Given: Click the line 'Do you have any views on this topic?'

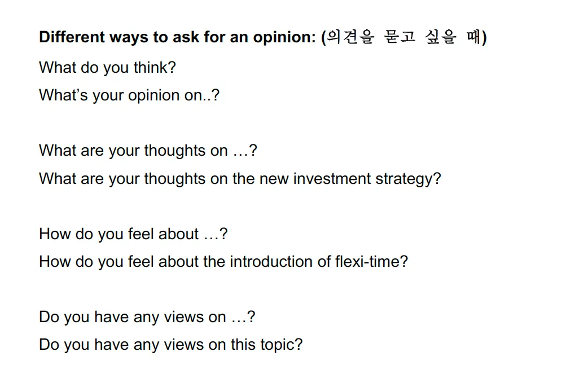Looking at the screenshot, I should click(x=170, y=345).
